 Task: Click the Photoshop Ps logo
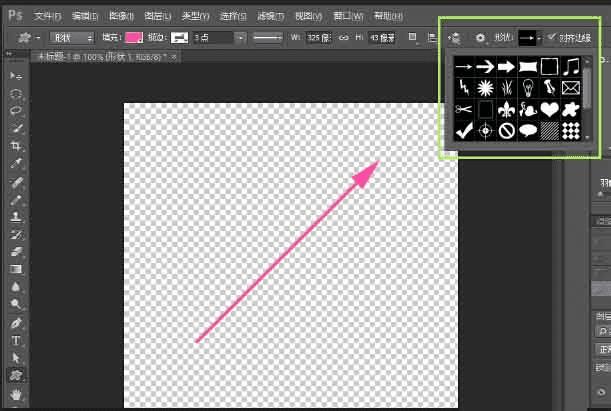click(x=15, y=16)
